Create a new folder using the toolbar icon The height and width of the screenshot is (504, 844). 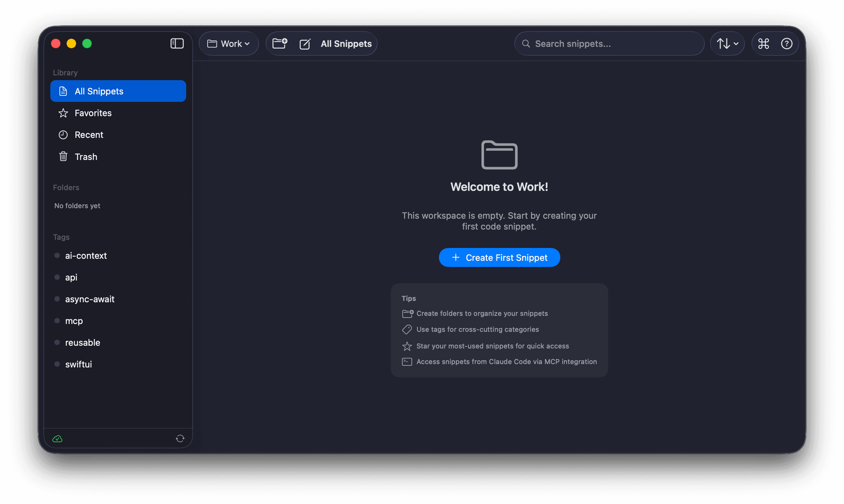(279, 43)
